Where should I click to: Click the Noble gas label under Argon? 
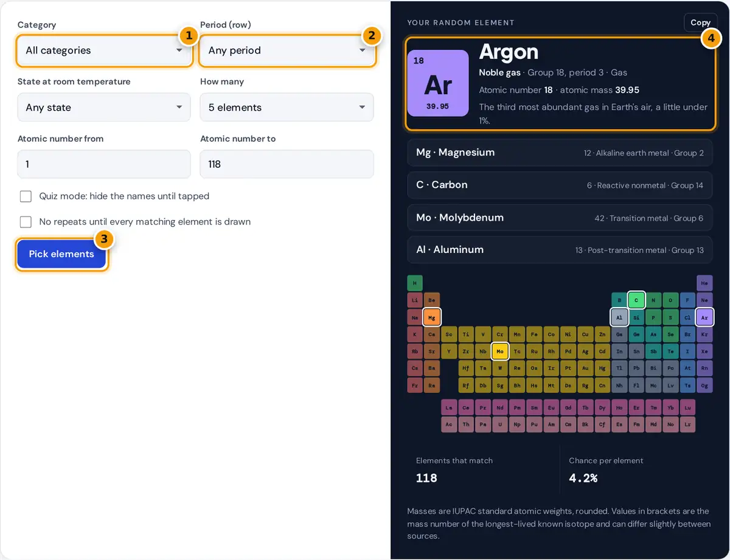500,72
